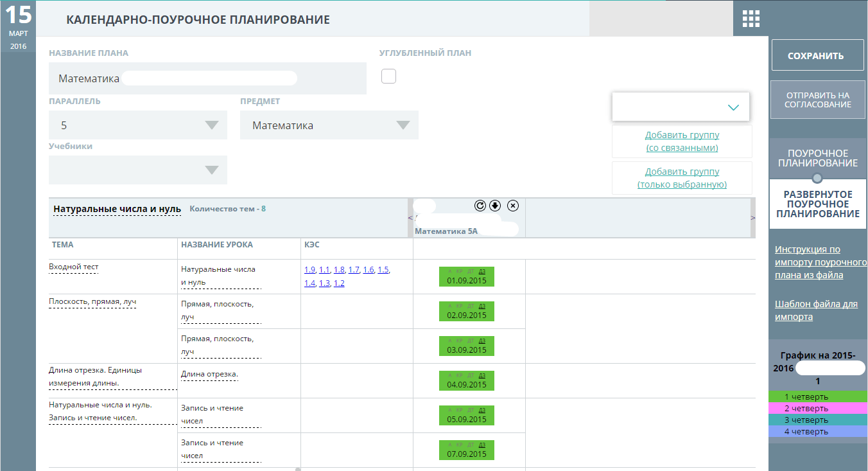Screen dimensions: 868x471
Task: Click the teal 3 четверть legend swatch
Action: tap(818, 420)
